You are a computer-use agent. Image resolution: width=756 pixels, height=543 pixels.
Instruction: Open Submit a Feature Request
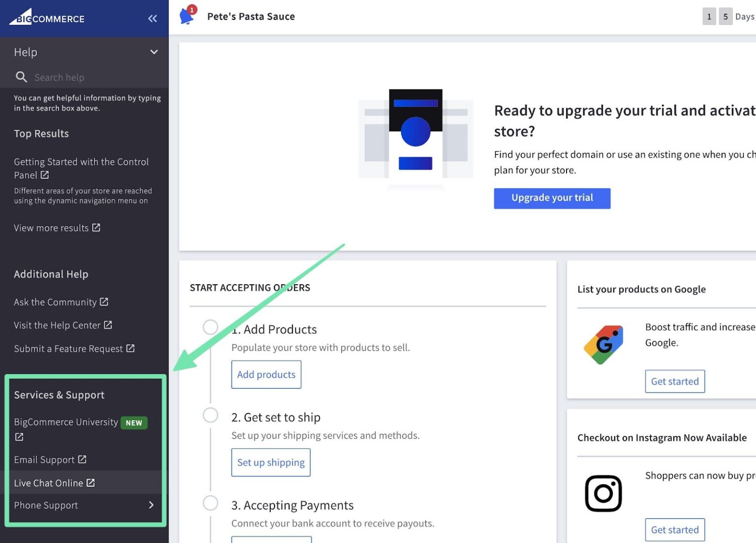pyautogui.click(x=68, y=349)
